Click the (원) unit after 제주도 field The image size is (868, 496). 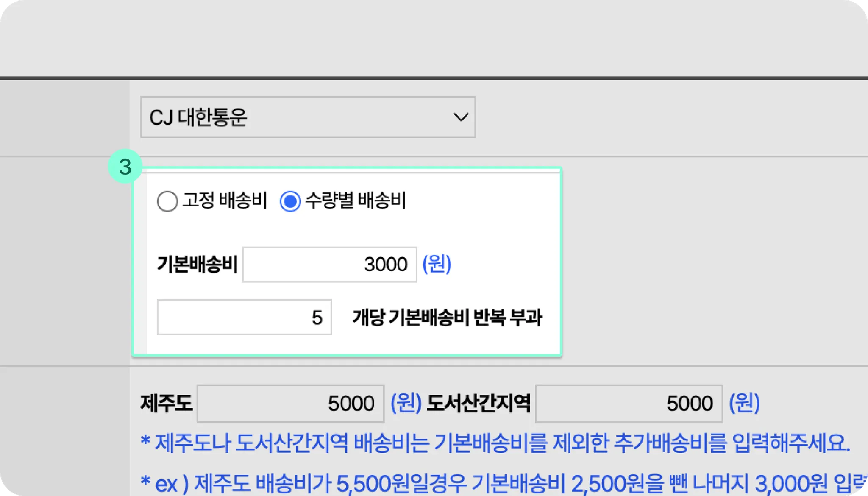point(405,403)
